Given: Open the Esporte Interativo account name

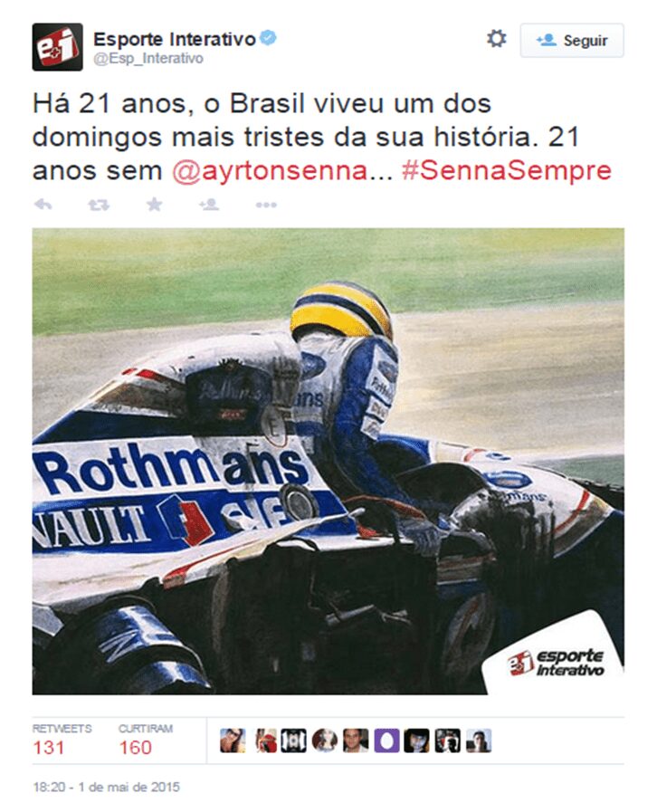Looking at the screenshot, I should point(175,39).
